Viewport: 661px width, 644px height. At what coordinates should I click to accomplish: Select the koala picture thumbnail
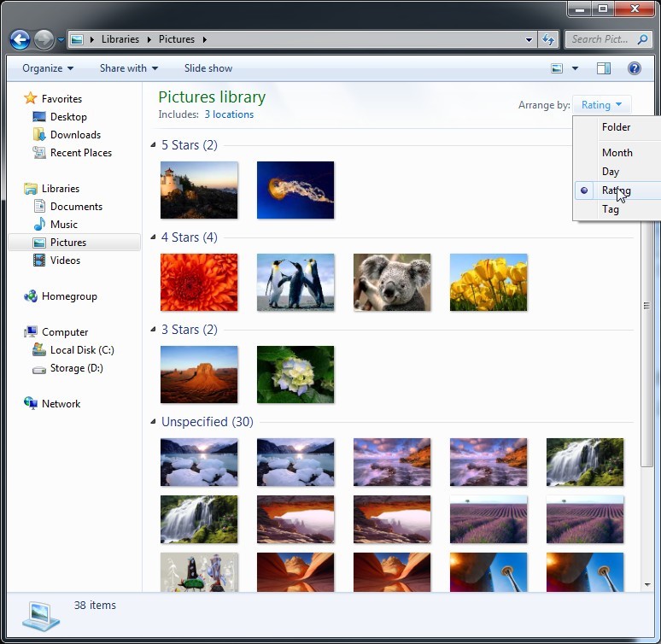point(392,283)
